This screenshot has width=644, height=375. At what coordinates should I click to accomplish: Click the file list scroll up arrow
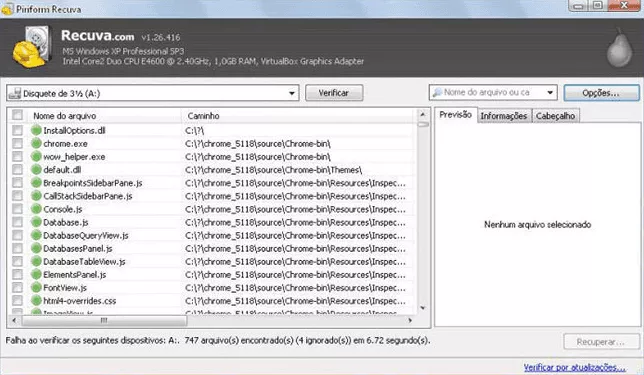click(x=423, y=114)
